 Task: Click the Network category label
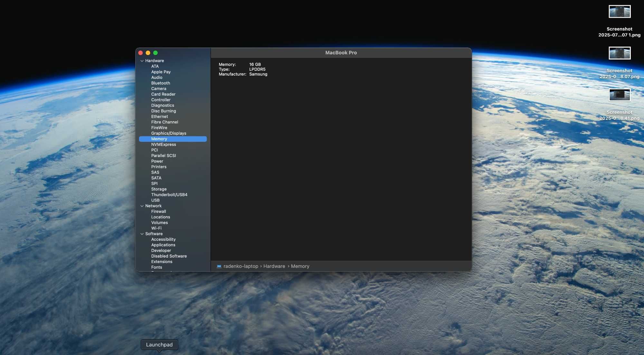pos(153,206)
